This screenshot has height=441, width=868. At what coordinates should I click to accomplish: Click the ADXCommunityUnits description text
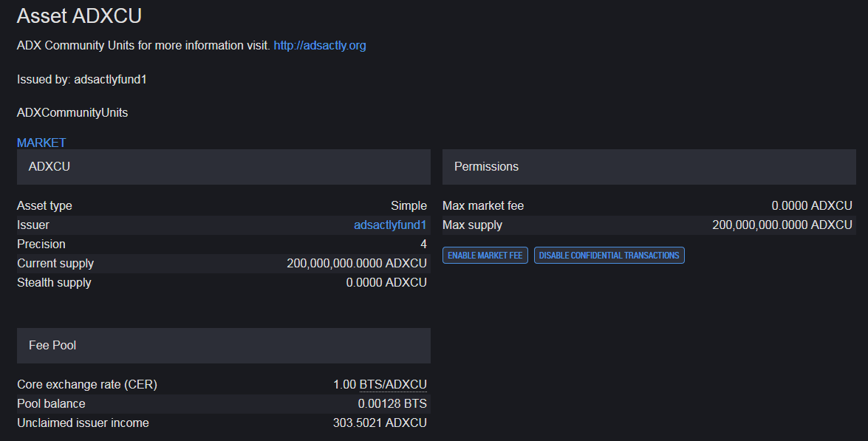coord(72,113)
